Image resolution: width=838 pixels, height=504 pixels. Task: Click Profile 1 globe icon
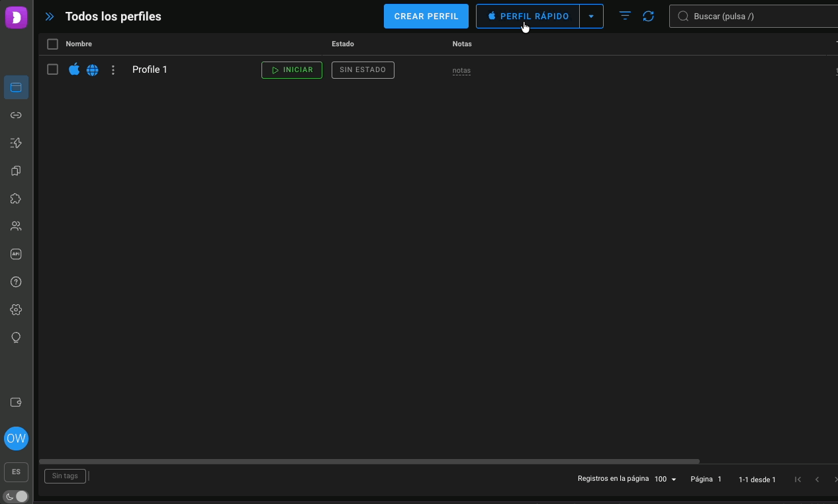pos(93,70)
